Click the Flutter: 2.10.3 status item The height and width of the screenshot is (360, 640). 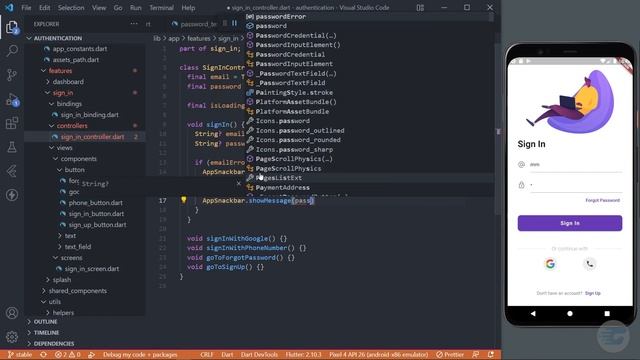303,355
